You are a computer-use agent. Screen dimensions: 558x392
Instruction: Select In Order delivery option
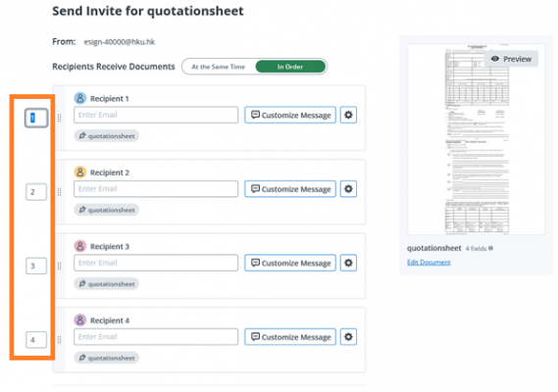pyautogui.click(x=290, y=67)
